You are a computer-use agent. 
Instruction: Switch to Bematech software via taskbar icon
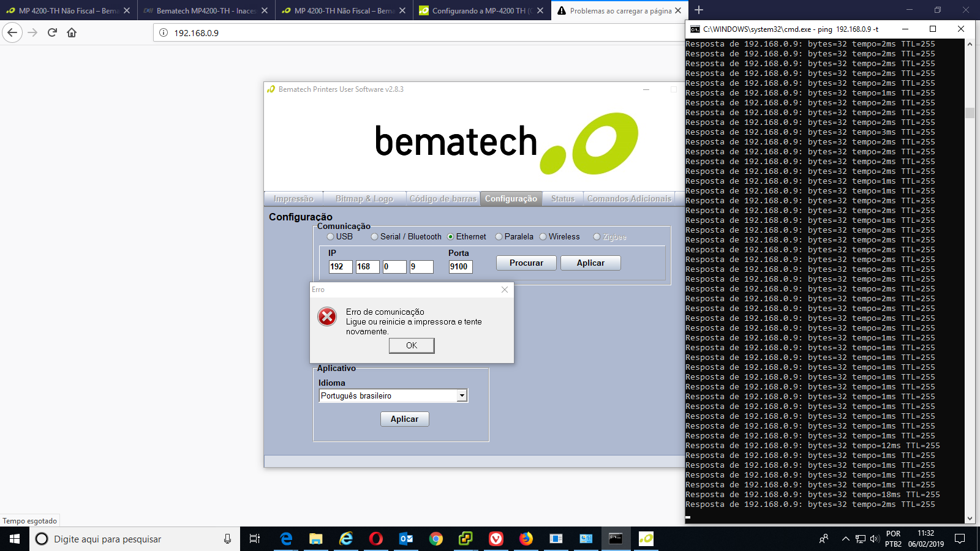coord(646,539)
